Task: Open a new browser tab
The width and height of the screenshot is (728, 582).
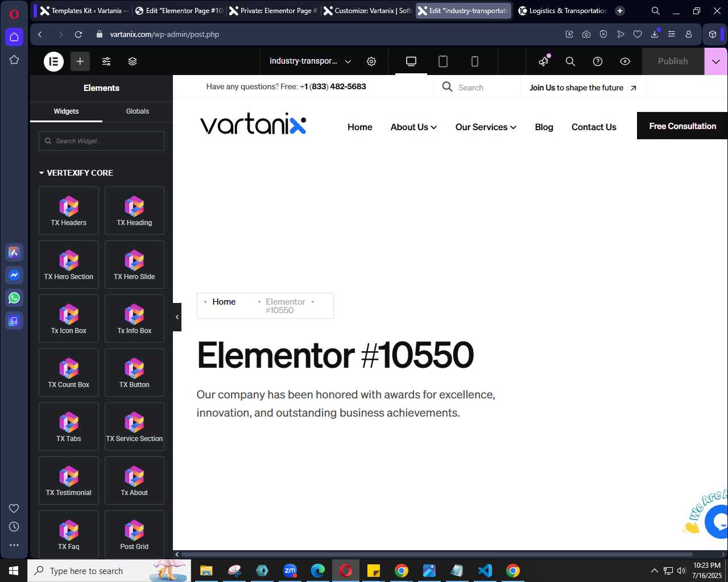Action: pyautogui.click(x=620, y=11)
